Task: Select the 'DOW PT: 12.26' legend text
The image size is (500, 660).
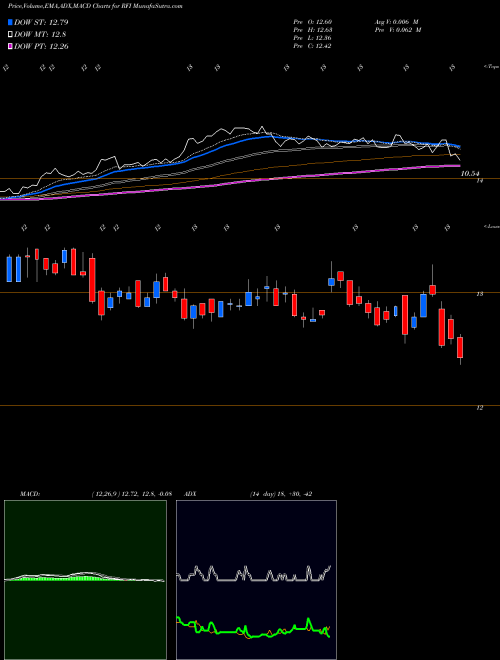Action: coord(41,46)
